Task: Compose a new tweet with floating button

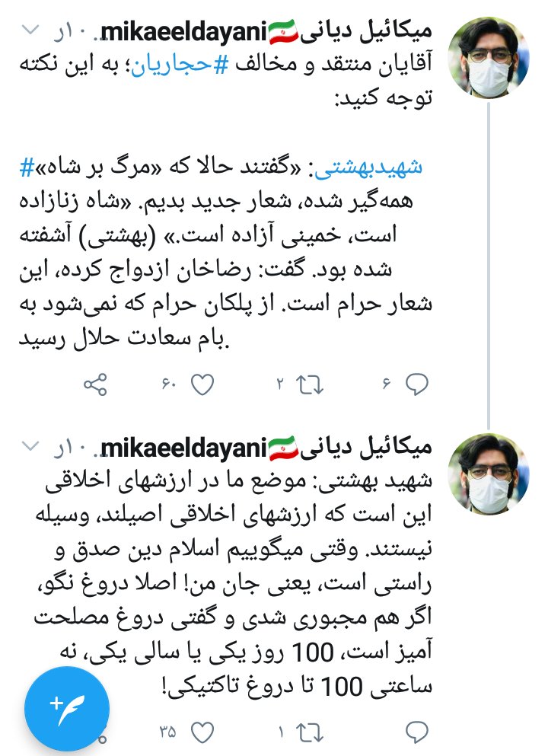Action: pyautogui.click(x=67, y=709)
